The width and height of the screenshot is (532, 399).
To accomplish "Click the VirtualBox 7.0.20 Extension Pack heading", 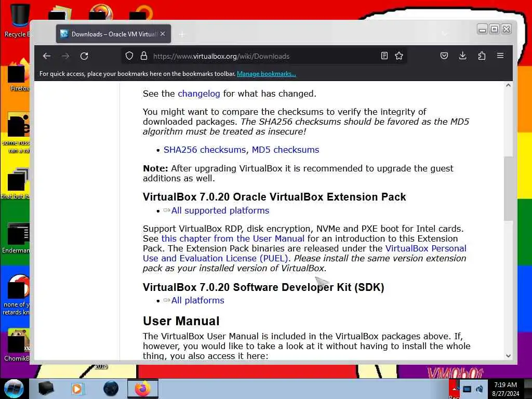I will pyautogui.click(x=274, y=197).
